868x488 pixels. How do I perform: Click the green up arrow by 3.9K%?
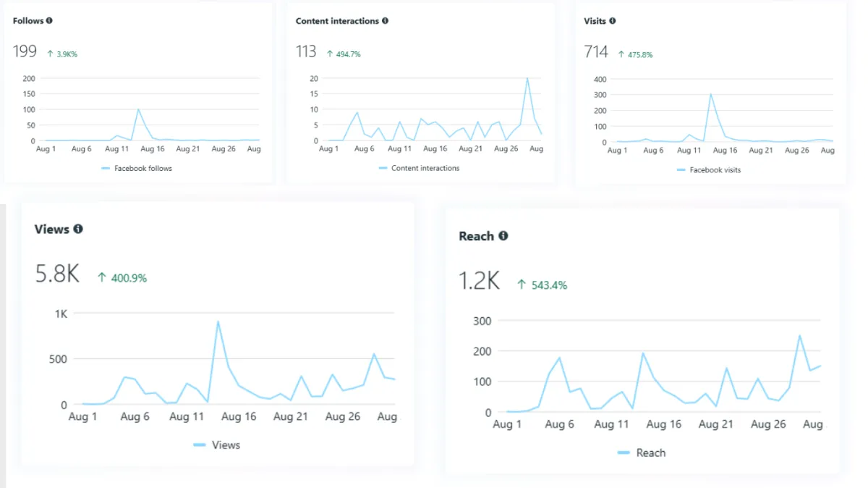click(50, 54)
